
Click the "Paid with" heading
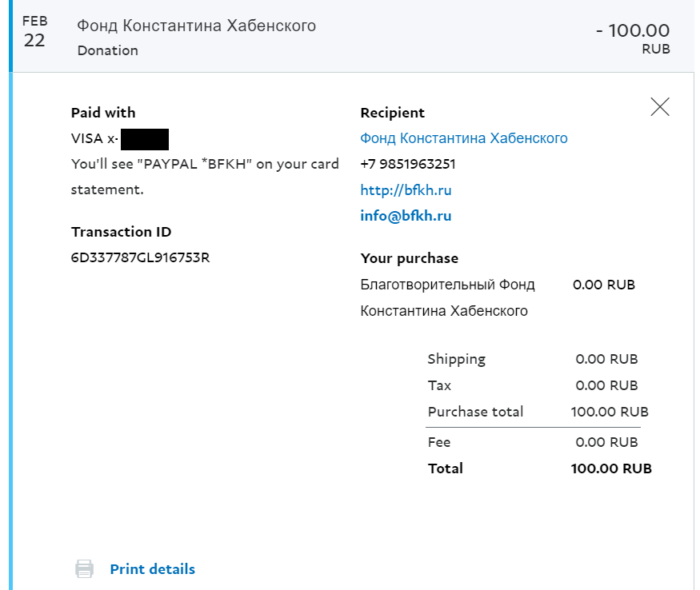pos(103,113)
